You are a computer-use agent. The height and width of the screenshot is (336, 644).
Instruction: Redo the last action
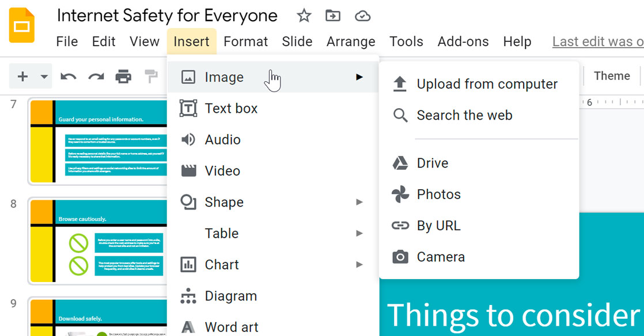click(95, 76)
